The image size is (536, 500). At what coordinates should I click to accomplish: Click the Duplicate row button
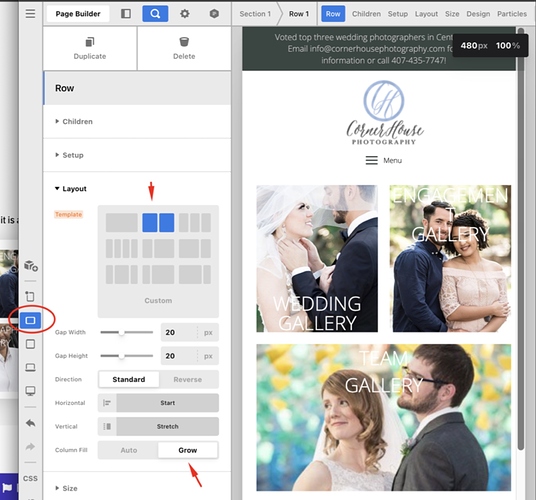point(90,49)
